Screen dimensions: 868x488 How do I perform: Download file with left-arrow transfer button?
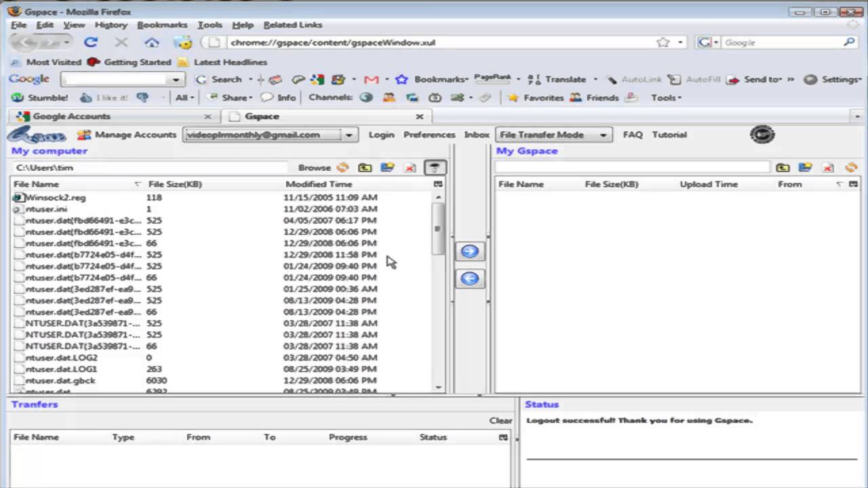click(469, 279)
